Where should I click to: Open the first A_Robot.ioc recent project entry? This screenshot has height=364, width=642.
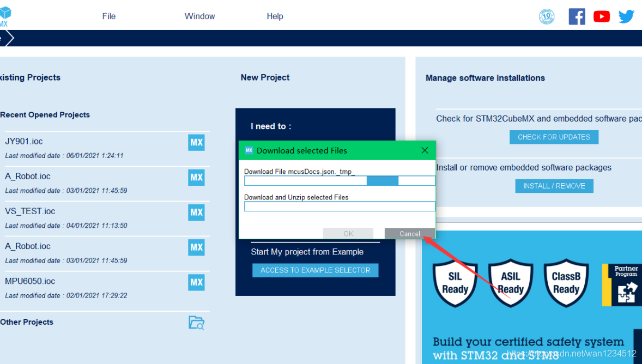28,177
